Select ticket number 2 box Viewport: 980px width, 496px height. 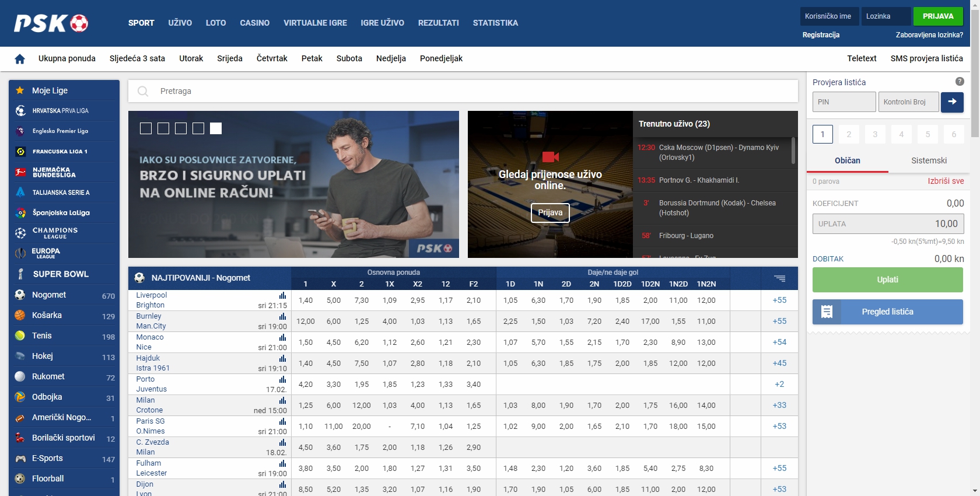point(849,134)
